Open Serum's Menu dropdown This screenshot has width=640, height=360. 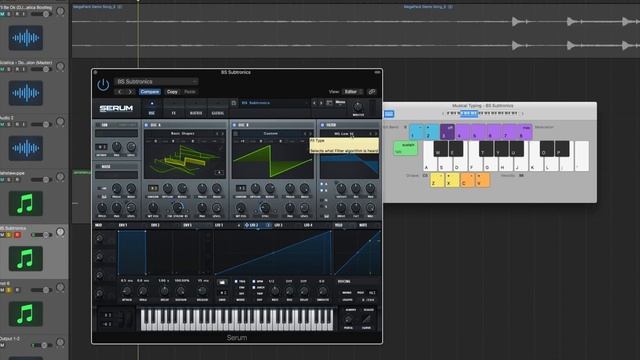click(x=340, y=102)
